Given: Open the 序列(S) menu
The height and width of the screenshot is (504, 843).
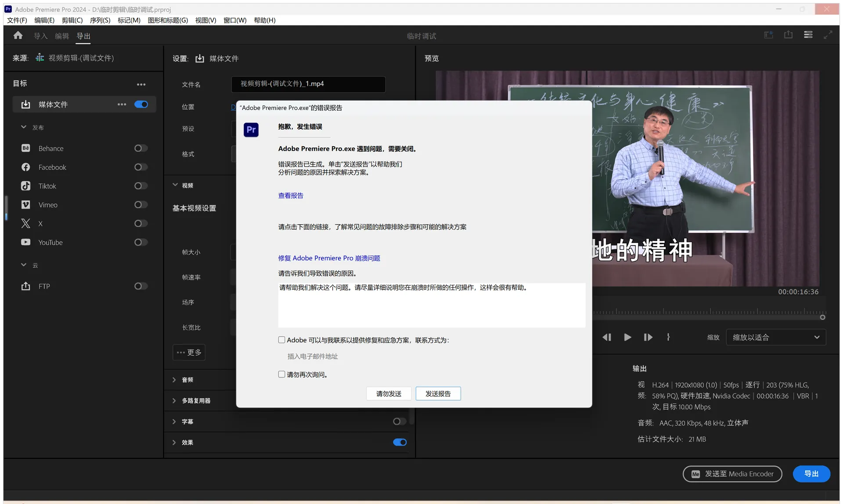Looking at the screenshot, I should click(x=100, y=20).
